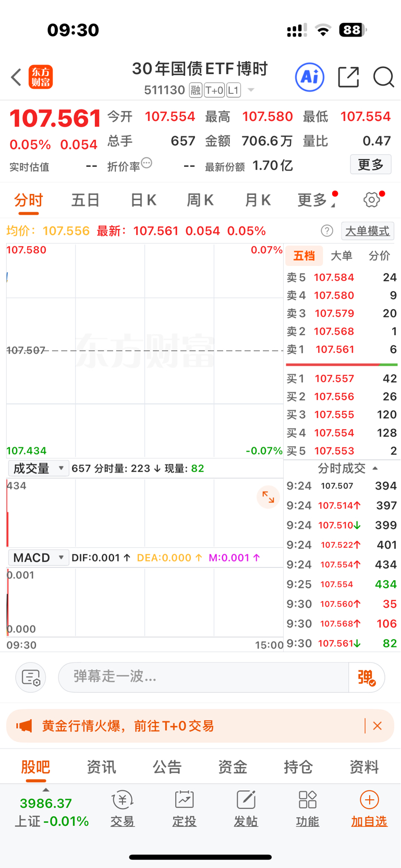
Task: Tap the 9:30 107.568 trade row
Action: (x=342, y=624)
